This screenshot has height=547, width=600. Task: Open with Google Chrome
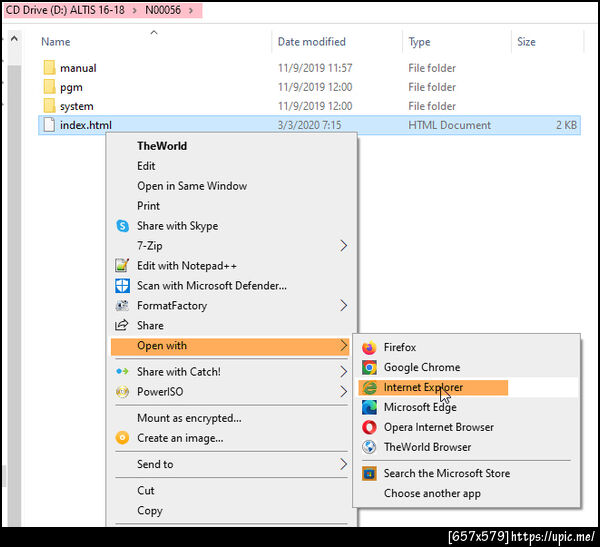pos(422,367)
